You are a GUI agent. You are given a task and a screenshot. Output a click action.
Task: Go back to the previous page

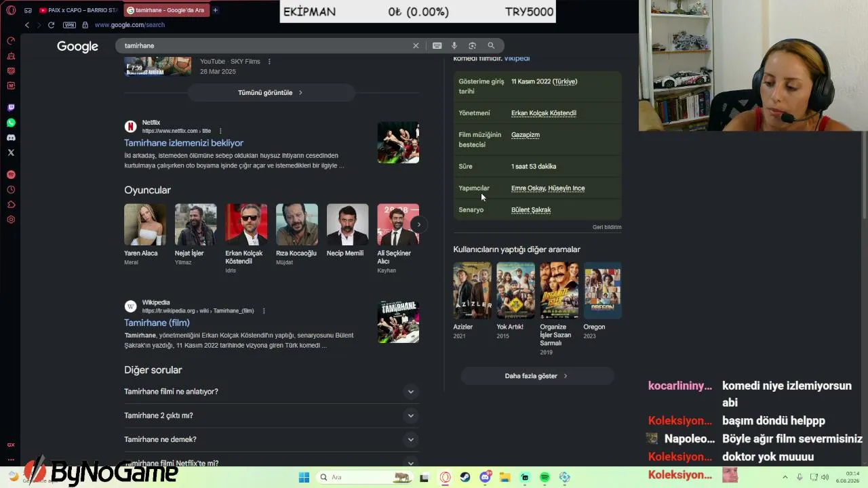tap(27, 25)
